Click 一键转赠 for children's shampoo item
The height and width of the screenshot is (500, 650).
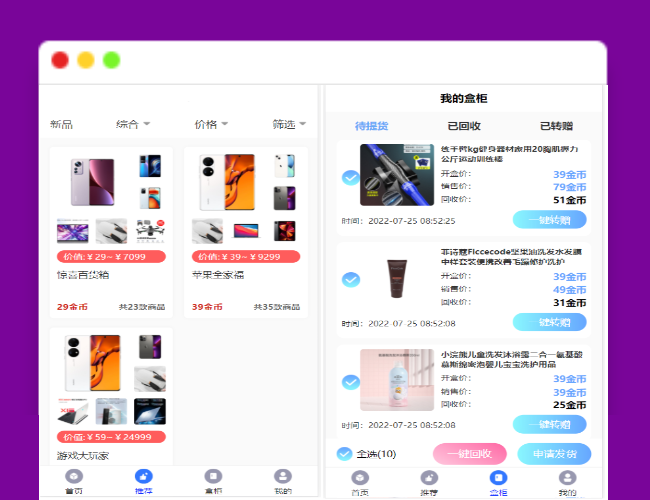550,425
